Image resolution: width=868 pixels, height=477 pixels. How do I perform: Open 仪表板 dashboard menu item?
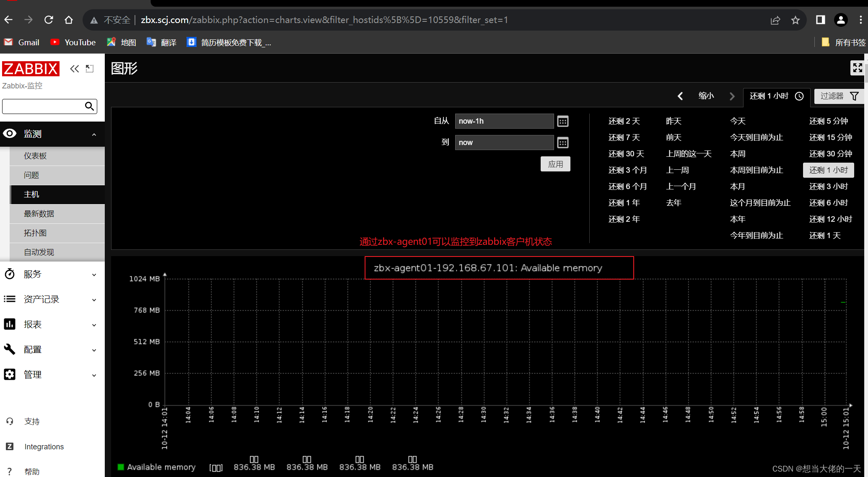coord(57,156)
